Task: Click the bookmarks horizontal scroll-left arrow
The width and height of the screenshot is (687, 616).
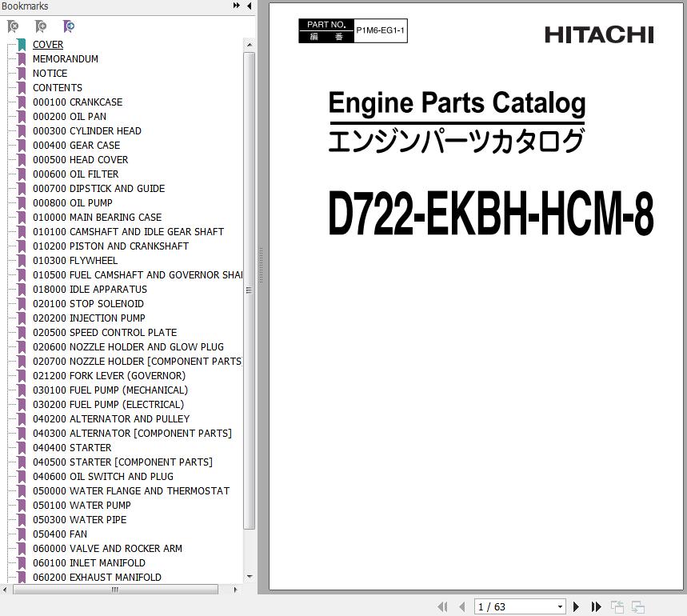Action: pyautogui.click(x=4, y=590)
